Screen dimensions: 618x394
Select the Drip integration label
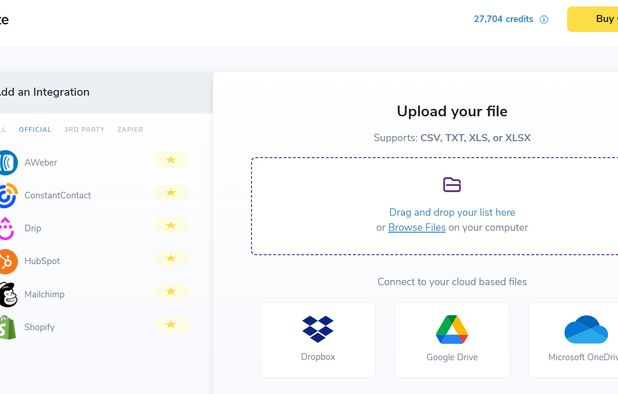pyautogui.click(x=33, y=228)
